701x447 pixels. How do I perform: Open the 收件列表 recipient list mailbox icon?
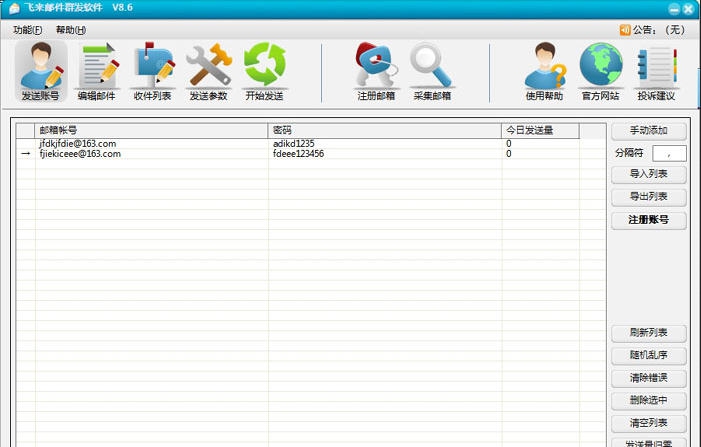152,72
